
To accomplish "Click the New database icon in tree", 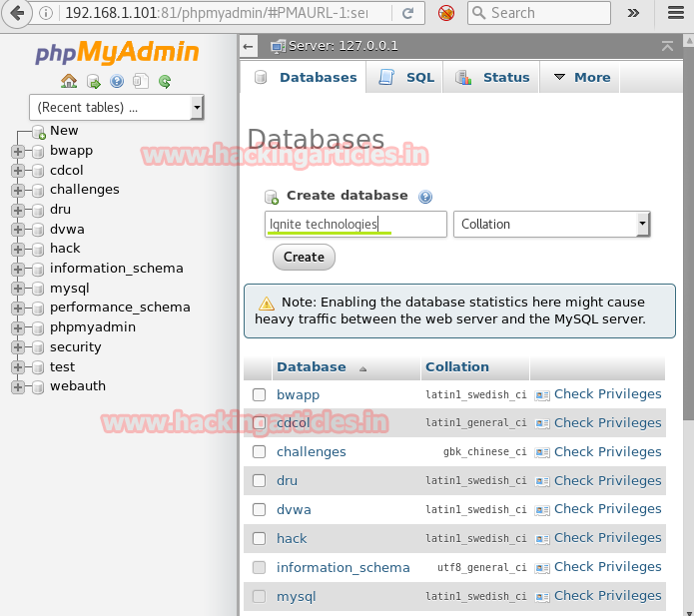I will 39,132.
